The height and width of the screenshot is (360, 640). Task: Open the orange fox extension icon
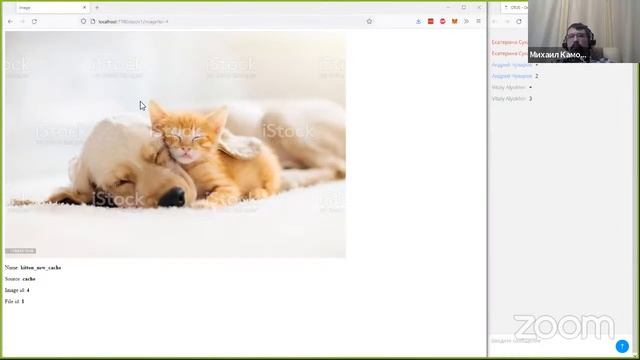pyautogui.click(x=454, y=21)
